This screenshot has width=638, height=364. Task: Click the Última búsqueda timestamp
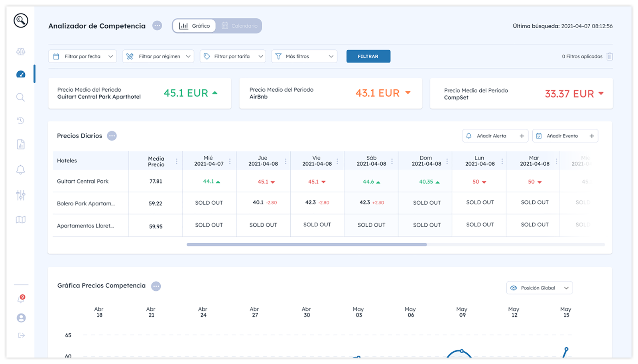[563, 26]
